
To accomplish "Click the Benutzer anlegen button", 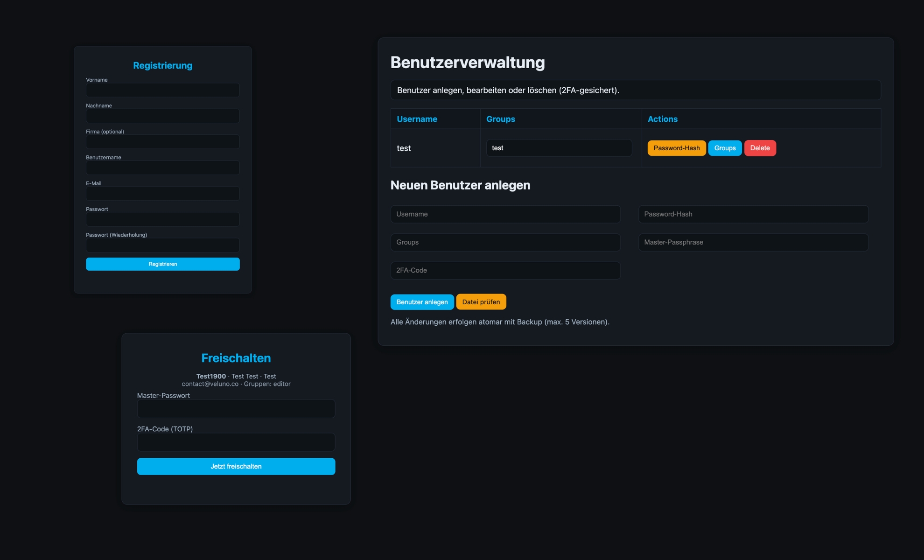I will [422, 301].
